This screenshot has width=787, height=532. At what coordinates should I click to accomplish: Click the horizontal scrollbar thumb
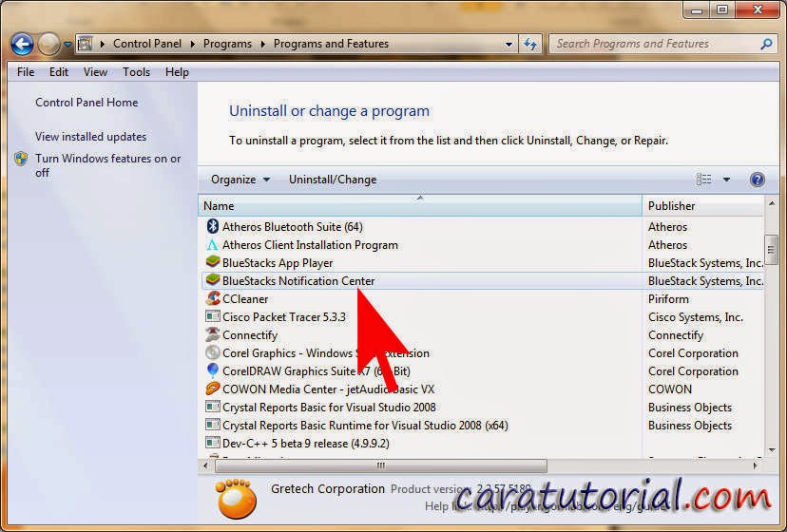[381, 465]
